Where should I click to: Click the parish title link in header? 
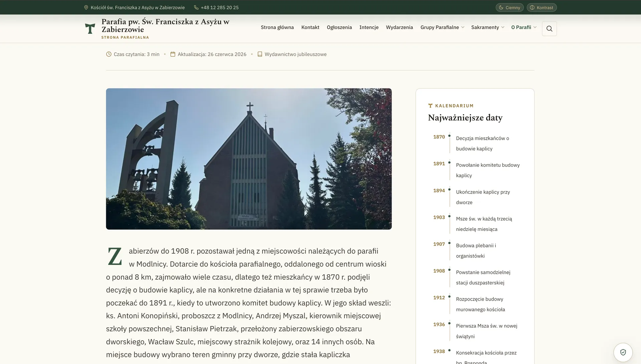pyautogui.click(x=165, y=26)
